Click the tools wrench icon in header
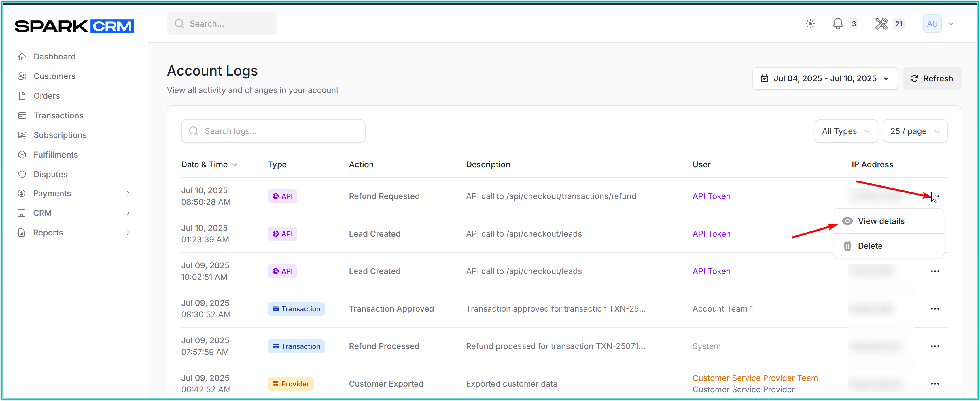The width and height of the screenshot is (980, 401). click(x=881, y=24)
